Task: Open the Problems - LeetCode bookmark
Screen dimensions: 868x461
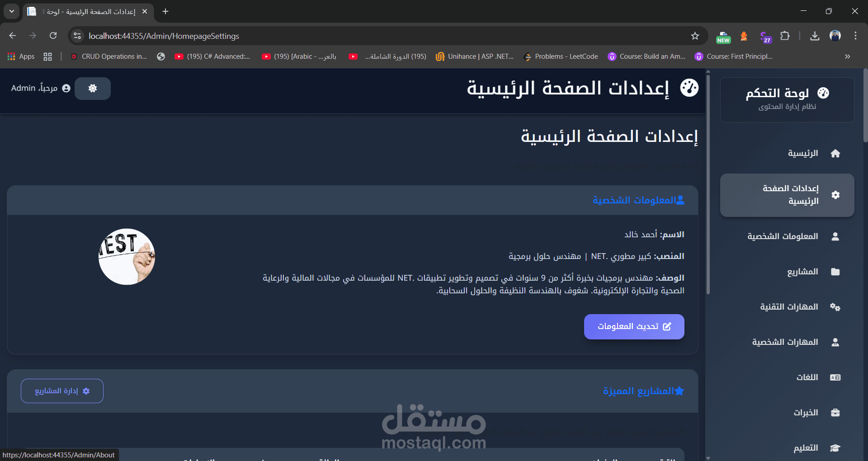Action: (561, 56)
